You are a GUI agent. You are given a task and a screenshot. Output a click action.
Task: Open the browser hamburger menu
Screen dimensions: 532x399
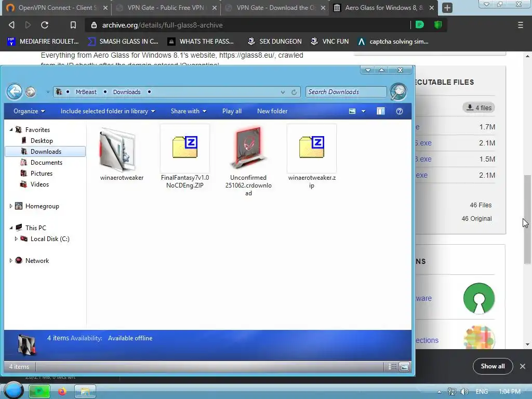(x=521, y=25)
